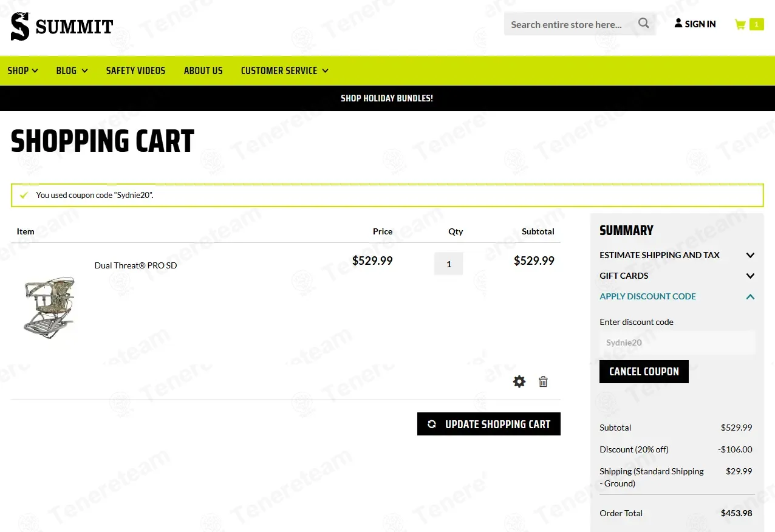Screen dimensions: 775x532
Task: Click the cart item count badge
Action: [756, 24]
